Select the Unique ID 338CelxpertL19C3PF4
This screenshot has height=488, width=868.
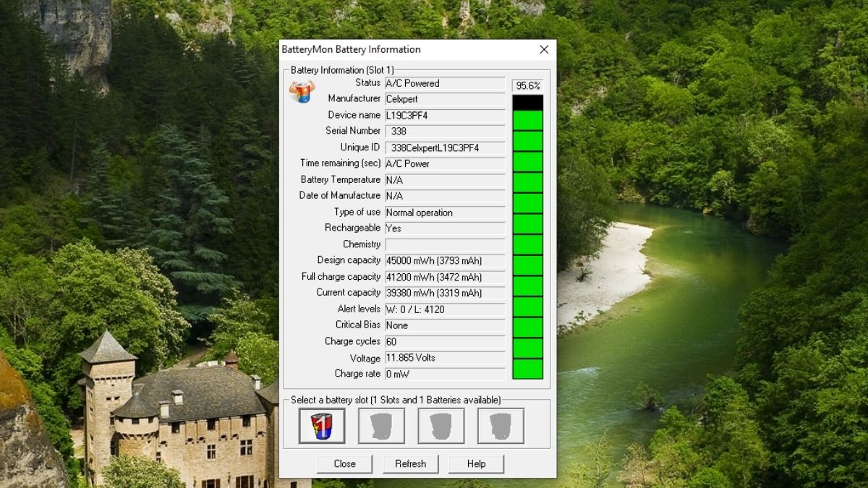[445, 147]
